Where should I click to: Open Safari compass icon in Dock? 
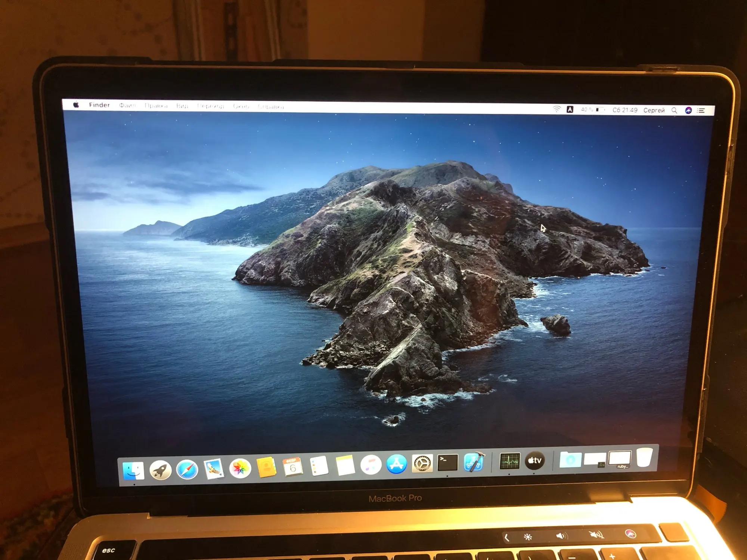(187, 469)
